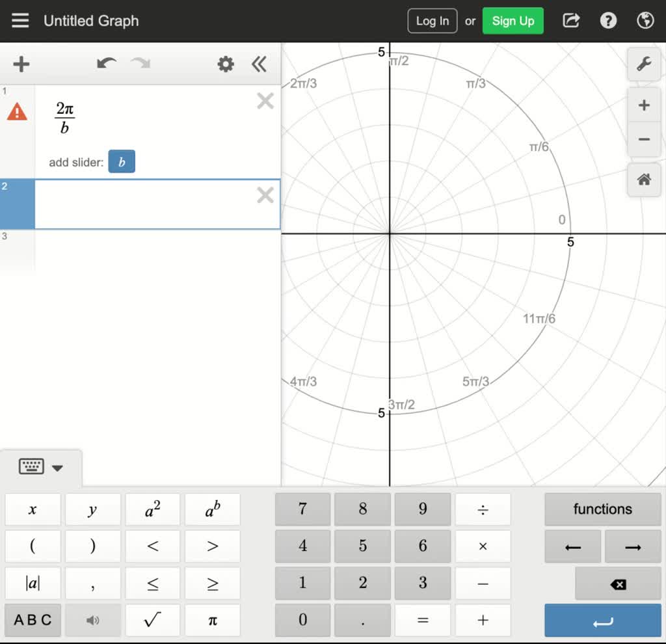The image size is (666, 644).
Task: Click the green Sign Up button
Action: 513,21
